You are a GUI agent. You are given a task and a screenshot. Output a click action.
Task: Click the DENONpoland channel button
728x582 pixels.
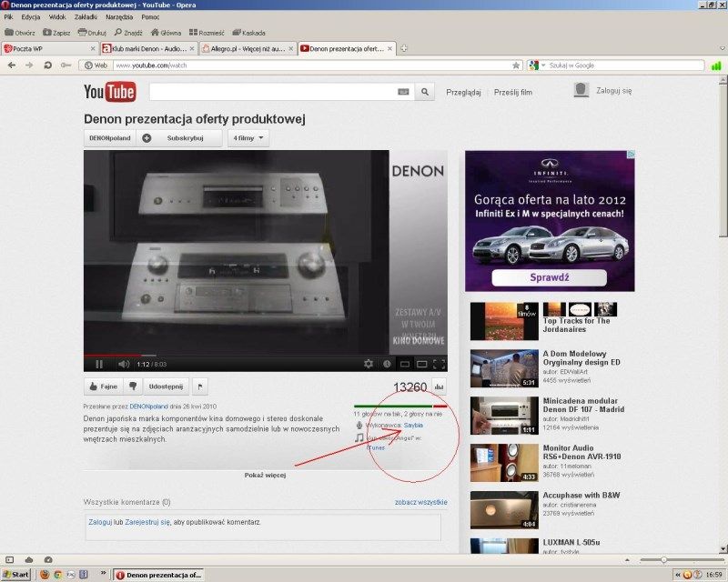(x=109, y=138)
